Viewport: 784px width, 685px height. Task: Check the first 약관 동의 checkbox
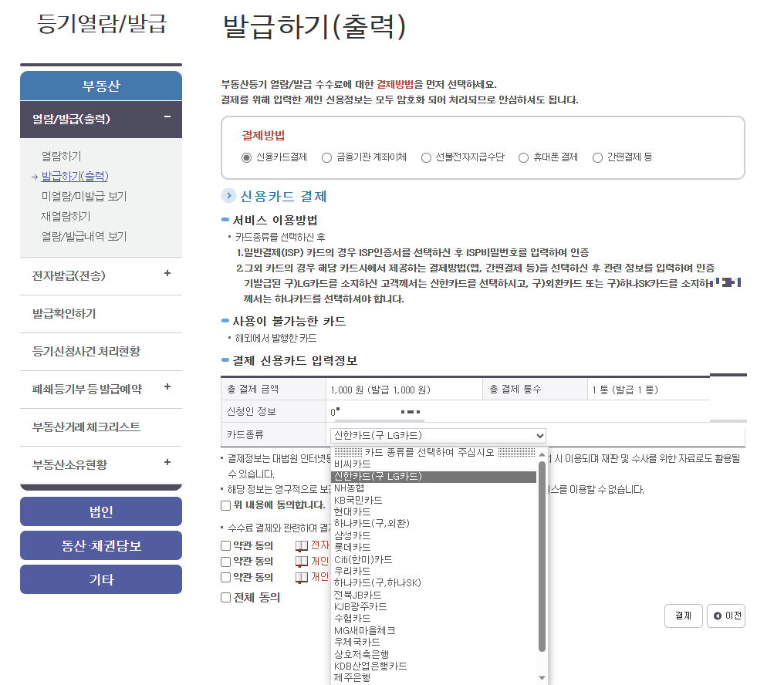[225, 545]
